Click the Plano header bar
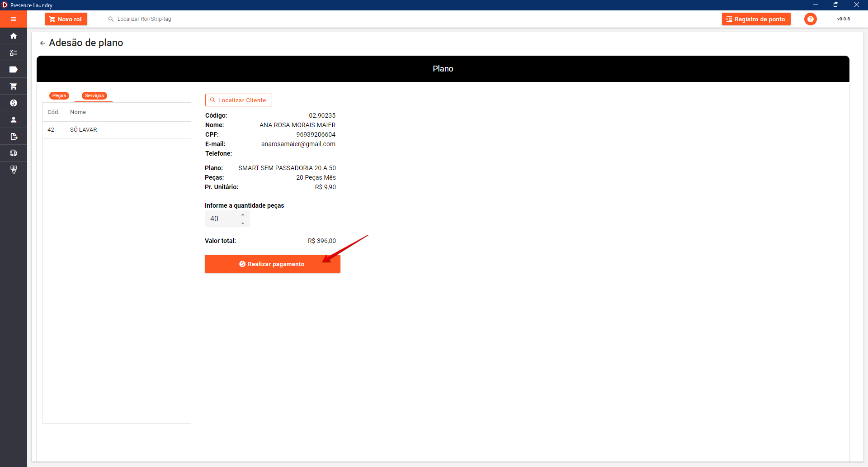Image resolution: width=868 pixels, height=467 pixels. click(443, 69)
